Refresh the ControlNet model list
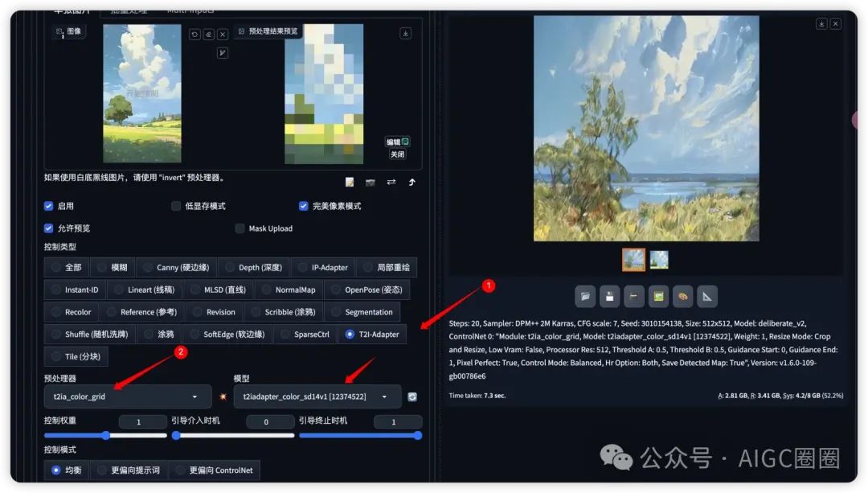The width and height of the screenshot is (868, 493). 412,396
